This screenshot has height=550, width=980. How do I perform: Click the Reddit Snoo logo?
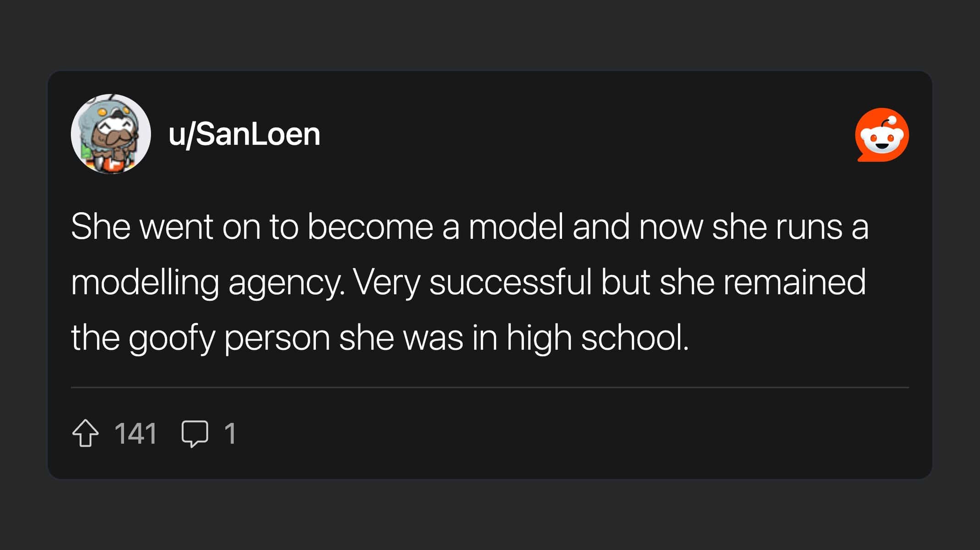(882, 135)
